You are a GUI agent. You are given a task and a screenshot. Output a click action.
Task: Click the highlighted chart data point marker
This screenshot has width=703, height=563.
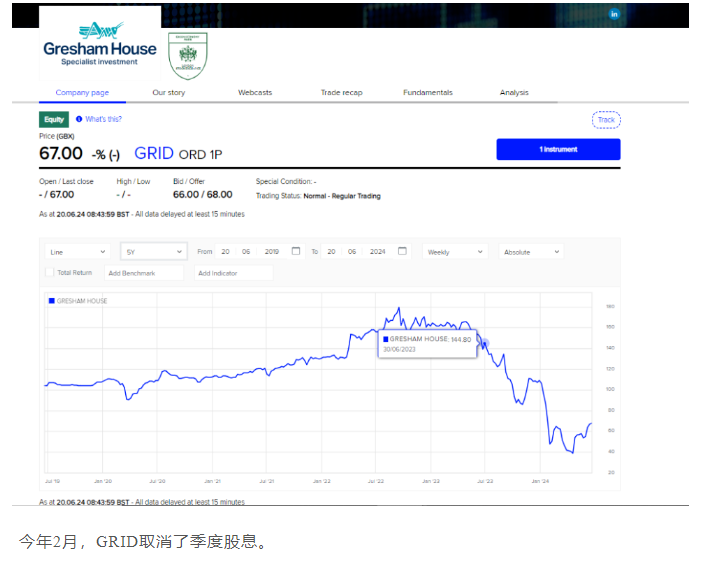click(485, 343)
